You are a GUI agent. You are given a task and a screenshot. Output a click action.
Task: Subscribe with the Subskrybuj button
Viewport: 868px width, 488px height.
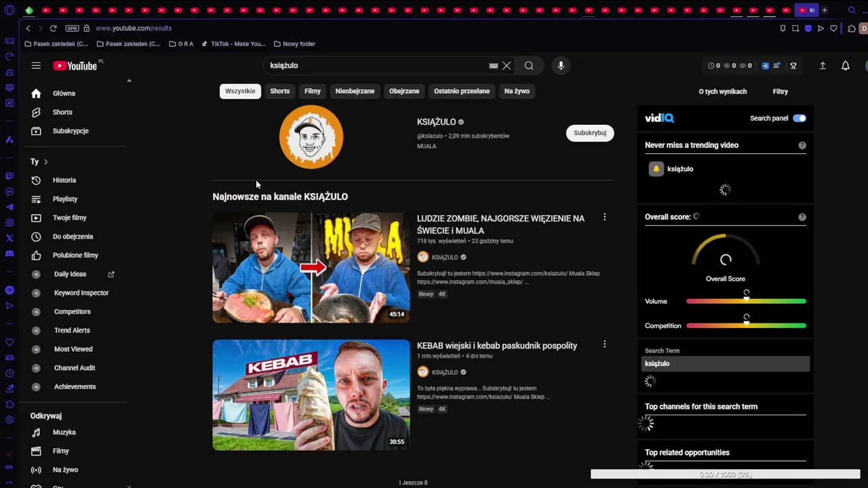[590, 133]
